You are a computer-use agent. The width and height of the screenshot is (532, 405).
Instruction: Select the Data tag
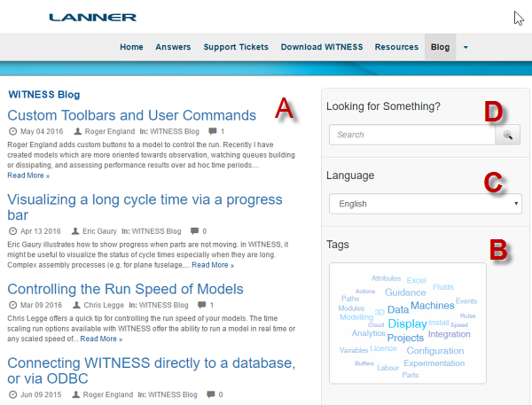click(398, 309)
